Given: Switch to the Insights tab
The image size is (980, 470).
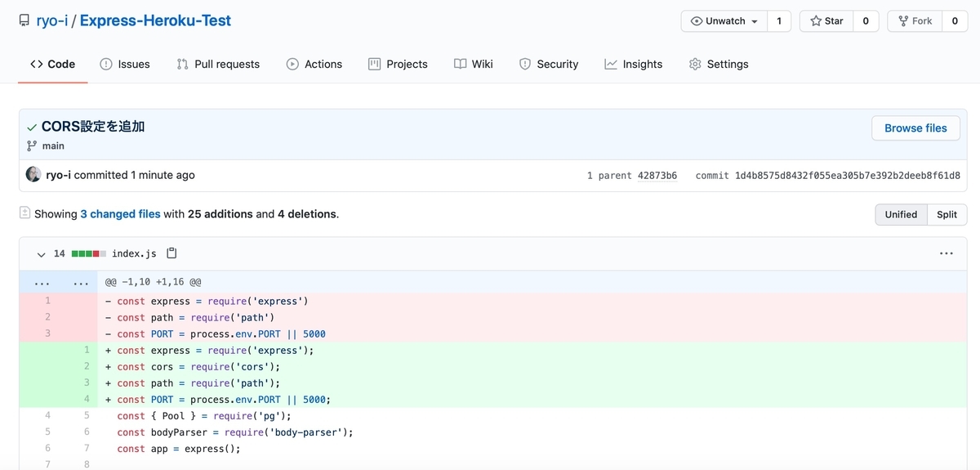Looking at the screenshot, I should (x=634, y=64).
